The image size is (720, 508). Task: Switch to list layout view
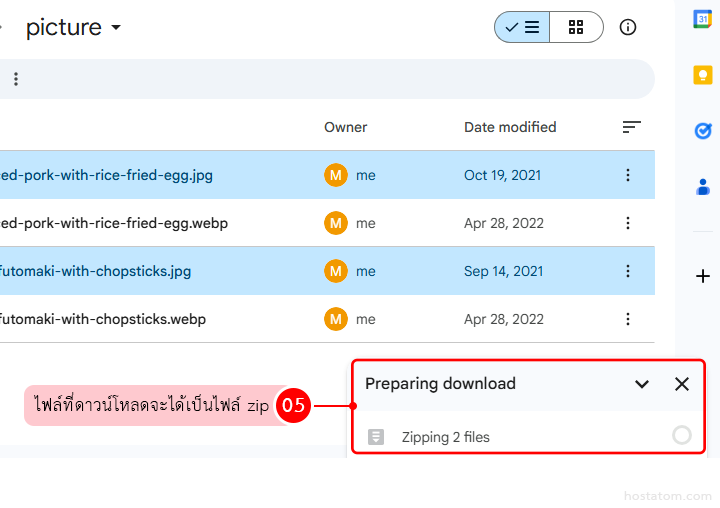click(522, 28)
